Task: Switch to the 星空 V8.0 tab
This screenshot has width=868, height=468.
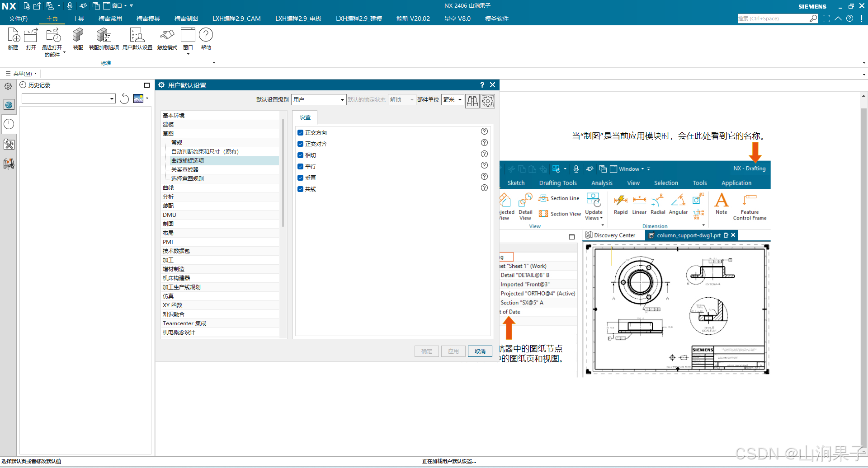Action: tap(458, 19)
